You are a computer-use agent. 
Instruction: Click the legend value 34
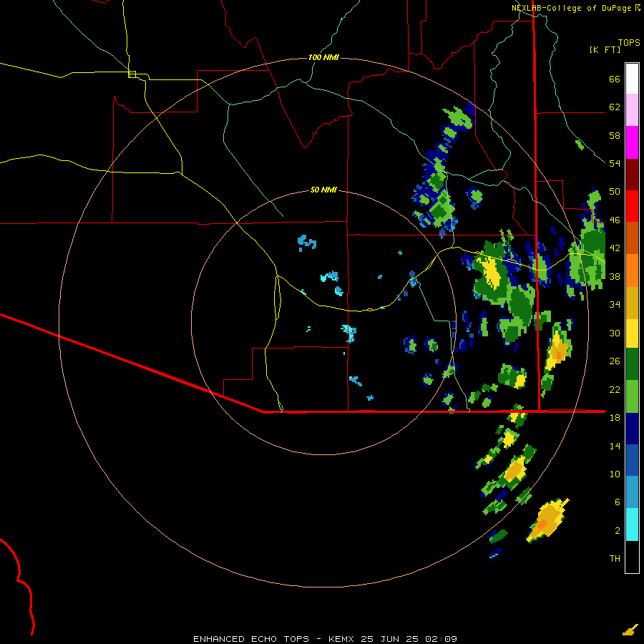(x=615, y=305)
